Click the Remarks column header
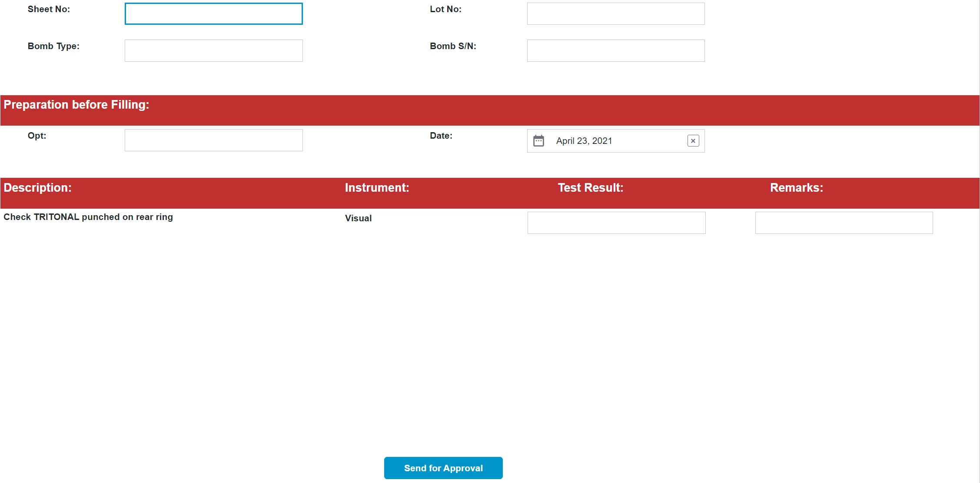The image size is (980, 483). [x=796, y=188]
